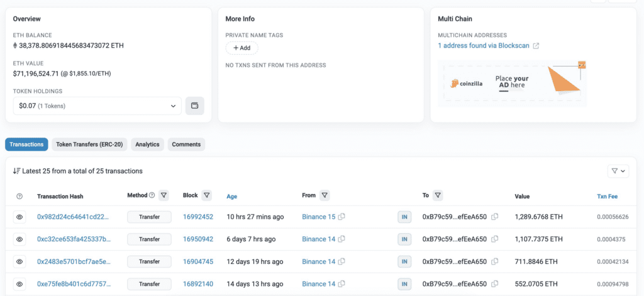Image resolution: width=644 pixels, height=296 pixels.
Task: Switch to the Transactions tab
Action: (x=26, y=145)
